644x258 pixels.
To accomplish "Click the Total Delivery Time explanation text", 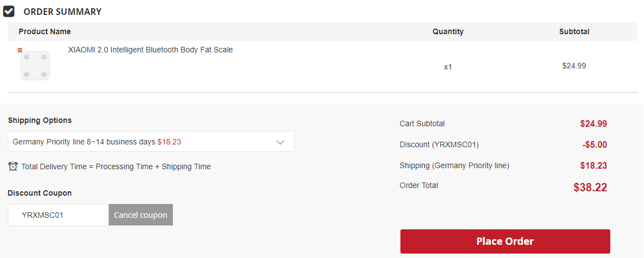I will (x=116, y=166).
